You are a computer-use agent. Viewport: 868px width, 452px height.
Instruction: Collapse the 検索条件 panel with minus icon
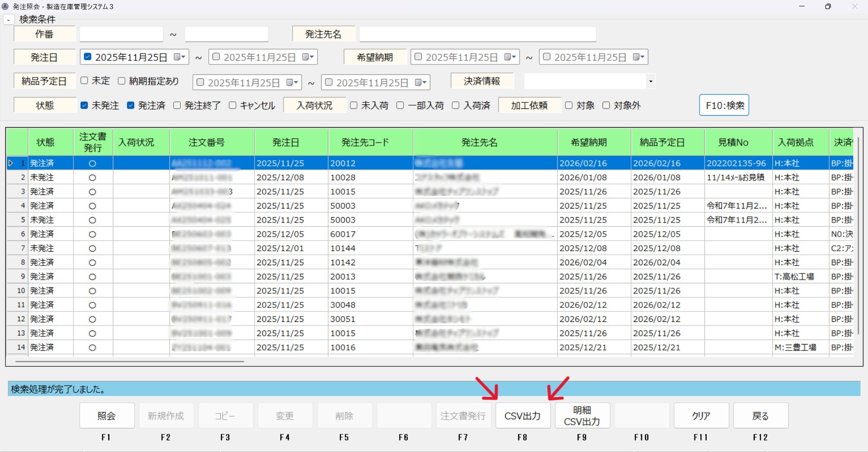(x=9, y=20)
